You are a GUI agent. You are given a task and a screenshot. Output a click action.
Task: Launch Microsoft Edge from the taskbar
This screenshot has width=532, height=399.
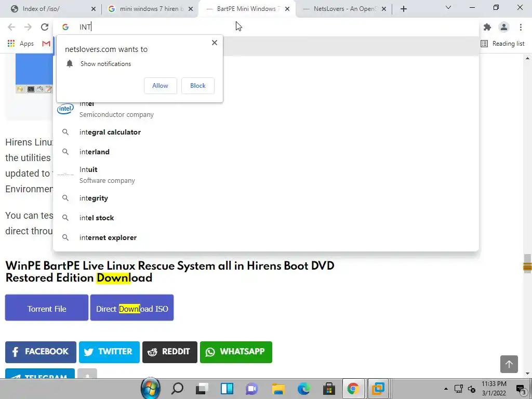303,389
